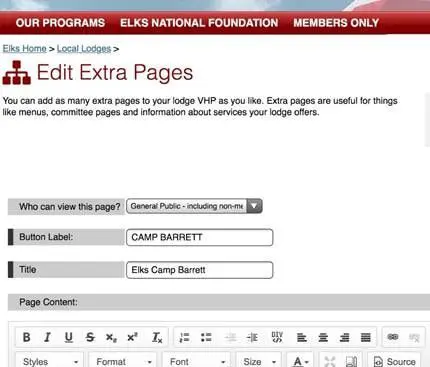Insert a numbered list
Viewport: 430px width, 367px height.
(x=184, y=337)
